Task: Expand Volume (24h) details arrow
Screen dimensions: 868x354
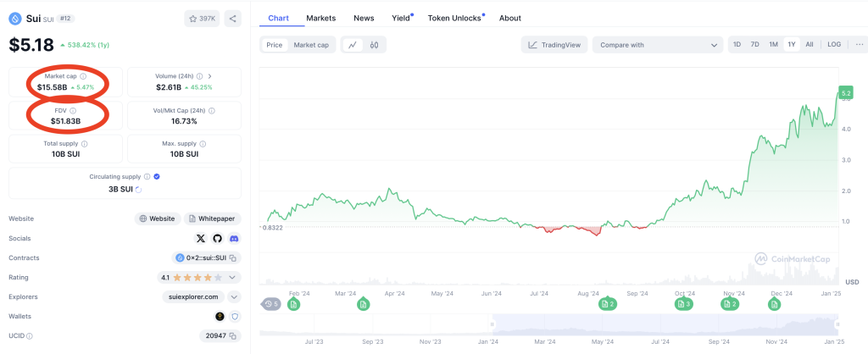Action: 210,76
